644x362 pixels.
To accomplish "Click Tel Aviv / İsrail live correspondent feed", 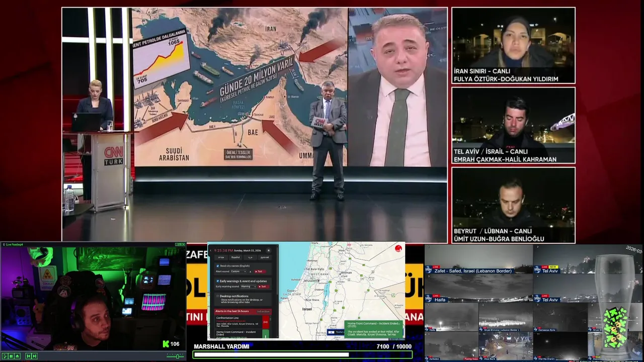I will click(x=513, y=125).
